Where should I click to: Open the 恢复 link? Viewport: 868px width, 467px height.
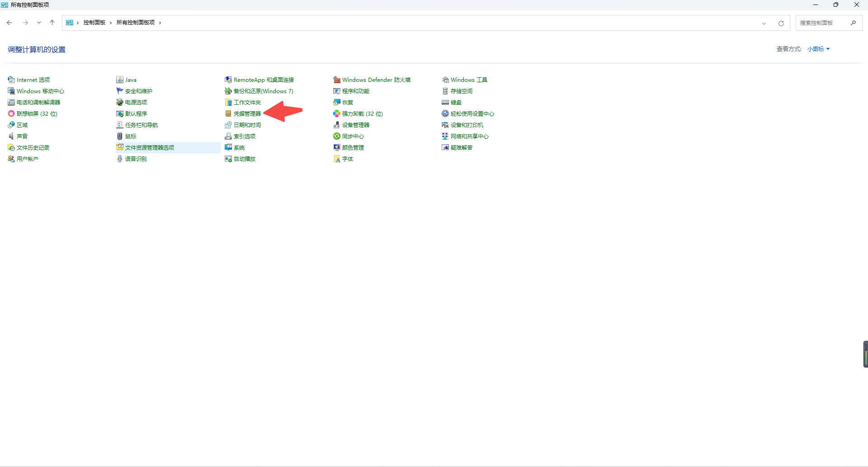pyautogui.click(x=348, y=102)
